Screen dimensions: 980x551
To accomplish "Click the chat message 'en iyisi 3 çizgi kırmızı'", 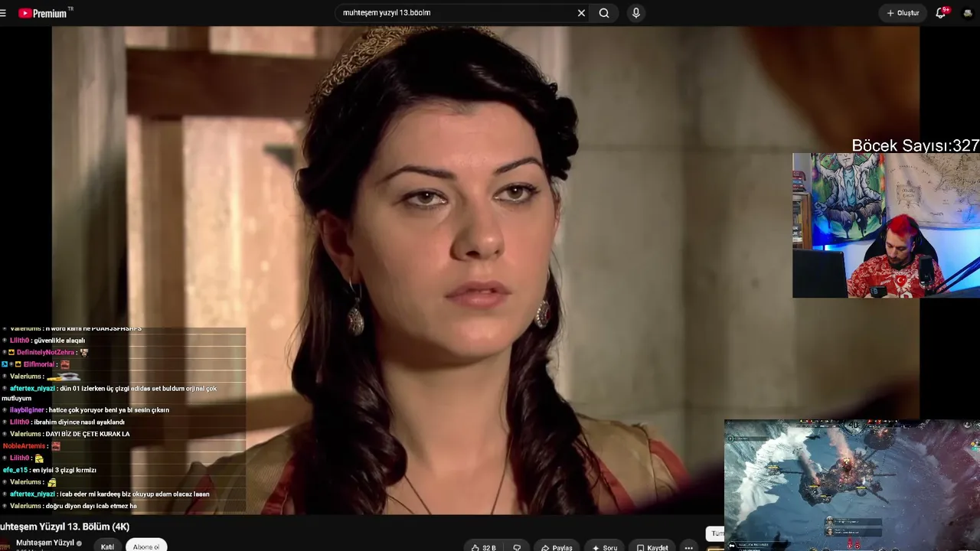I will tap(64, 470).
